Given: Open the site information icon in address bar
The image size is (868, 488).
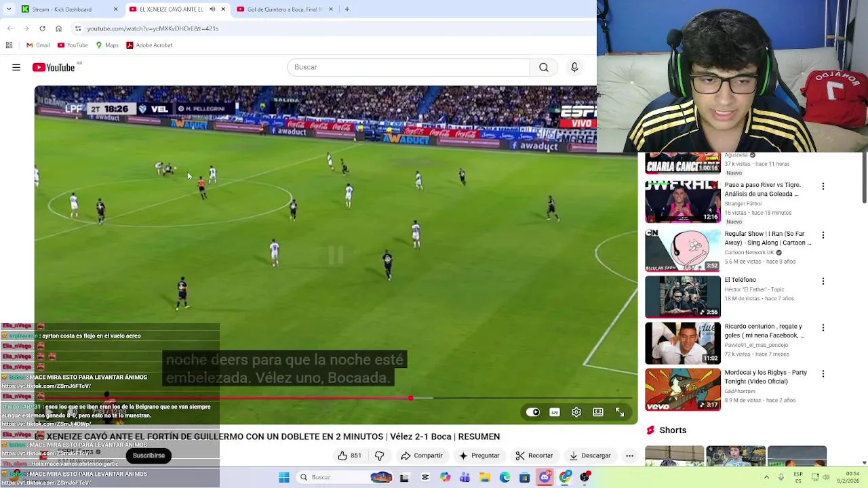Looking at the screenshot, I should click(x=78, y=28).
